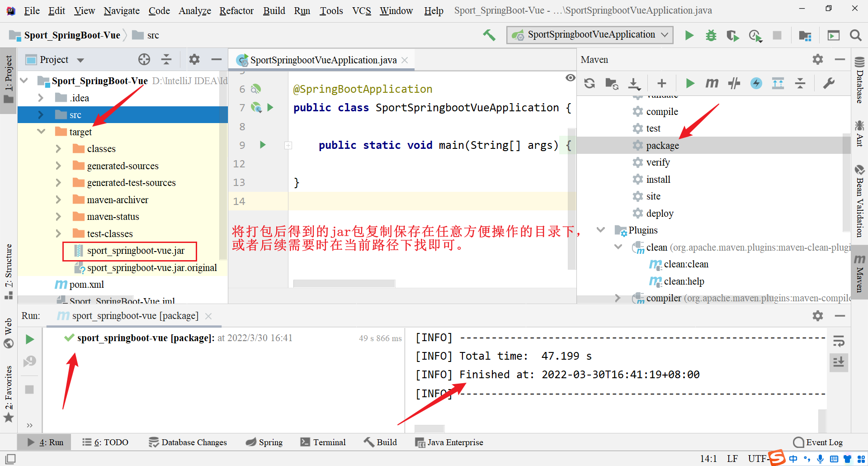Open Maven settings wrench icon
868x466 pixels.
(829, 83)
